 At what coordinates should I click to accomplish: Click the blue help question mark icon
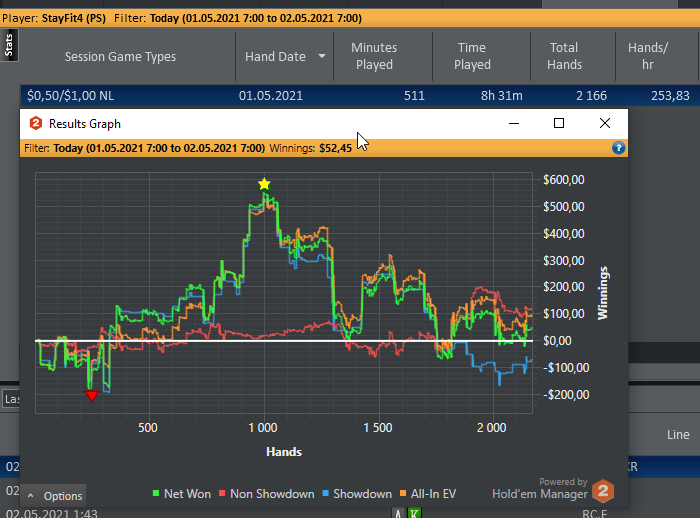pos(618,148)
